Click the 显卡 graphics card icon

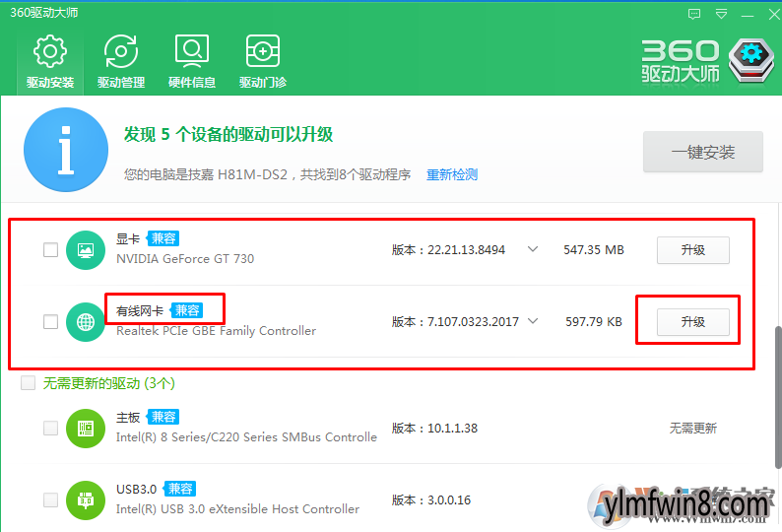86,250
